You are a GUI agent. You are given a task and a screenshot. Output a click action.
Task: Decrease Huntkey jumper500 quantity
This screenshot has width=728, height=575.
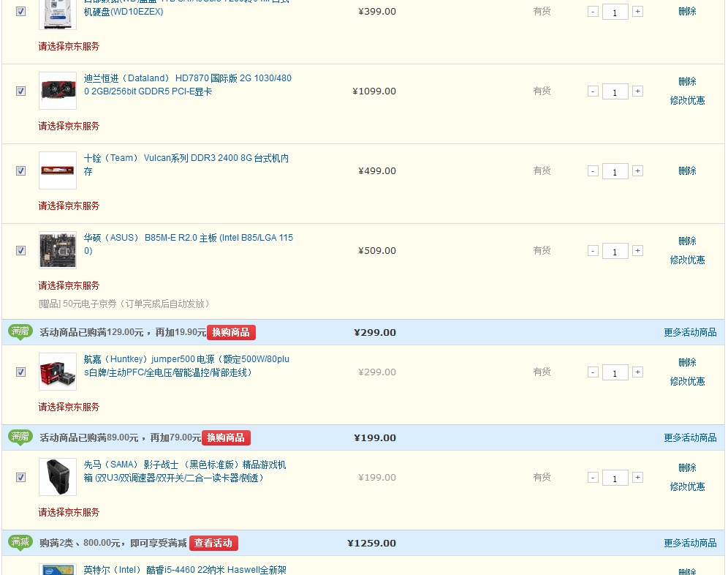593,372
